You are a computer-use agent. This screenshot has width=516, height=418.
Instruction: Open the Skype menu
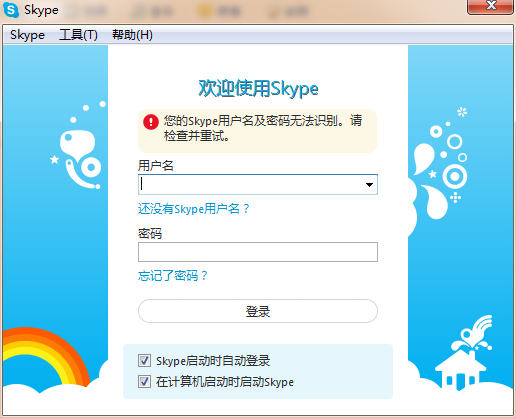(27, 35)
